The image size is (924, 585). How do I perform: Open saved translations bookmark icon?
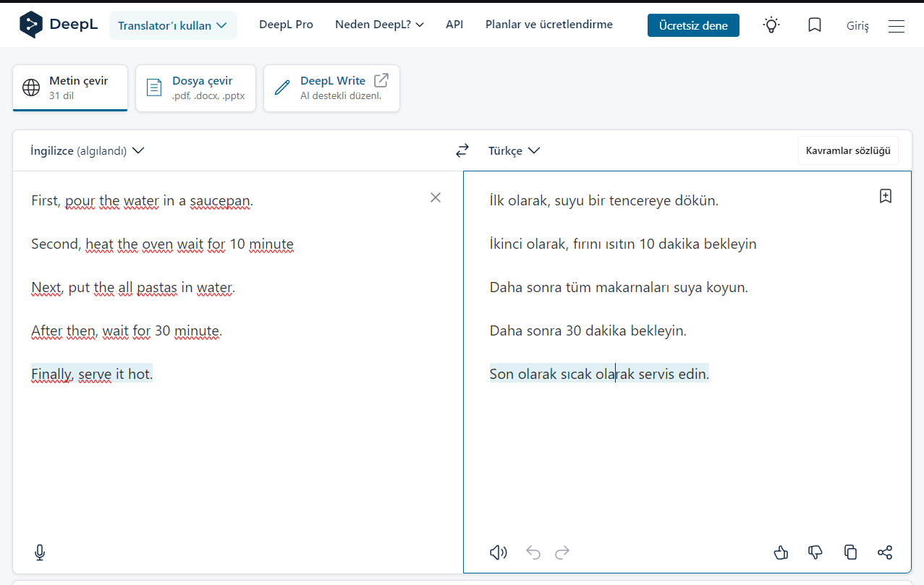pyautogui.click(x=815, y=25)
